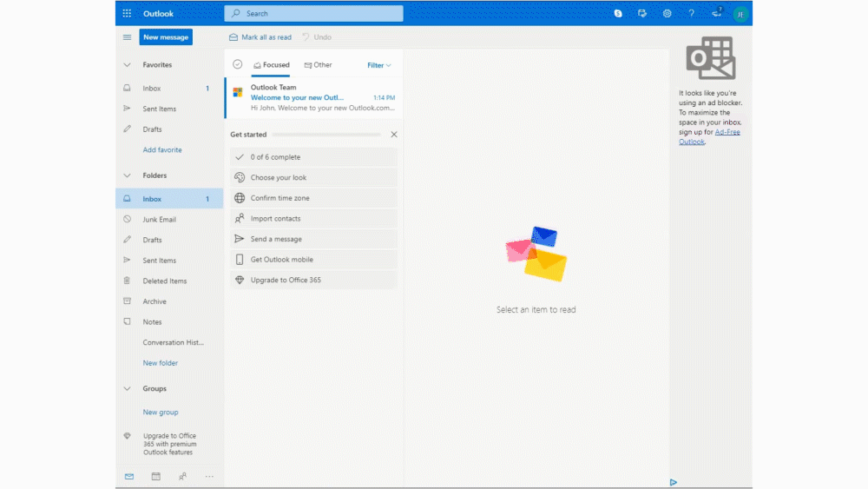This screenshot has width=868, height=489.
Task: Click the Archive folder icon
Action: coord(127,301)
